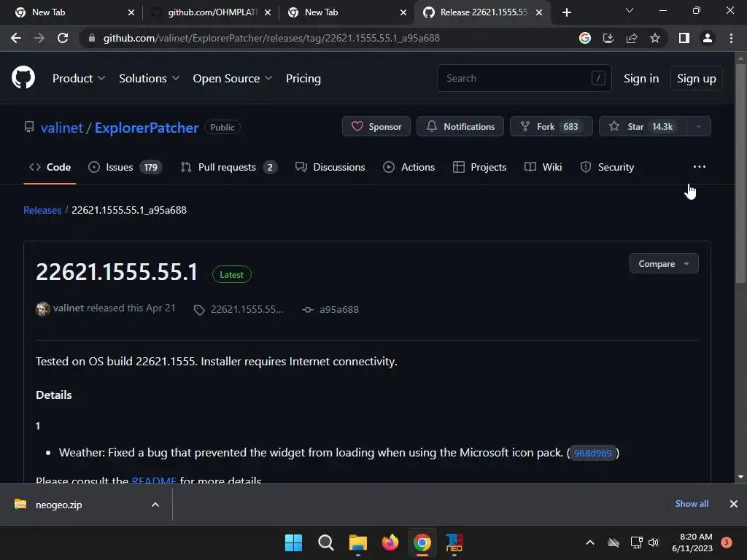Expand the Open Source menu
Image resolution: width=747 pixels, height=560 pixels.
[233, 79]
